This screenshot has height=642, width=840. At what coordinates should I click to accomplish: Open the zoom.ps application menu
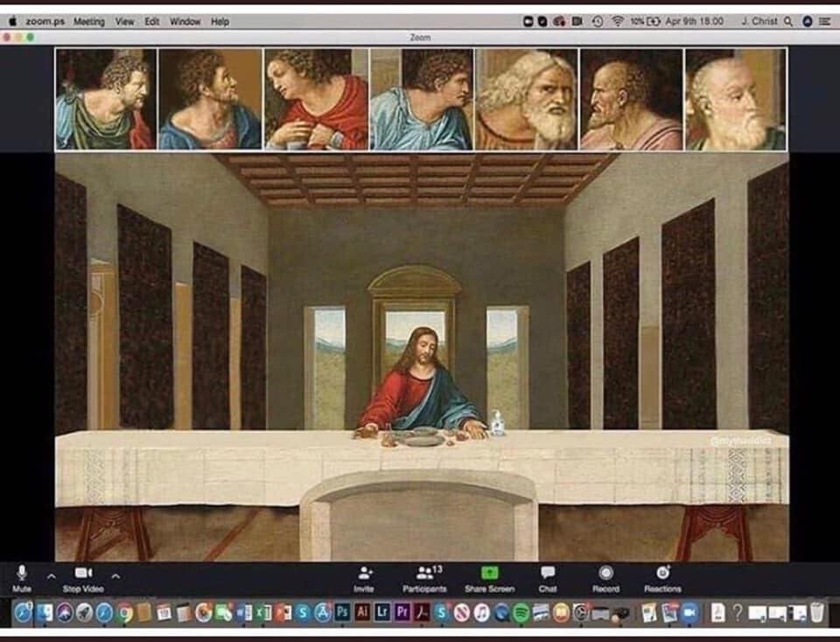[45, 21]
